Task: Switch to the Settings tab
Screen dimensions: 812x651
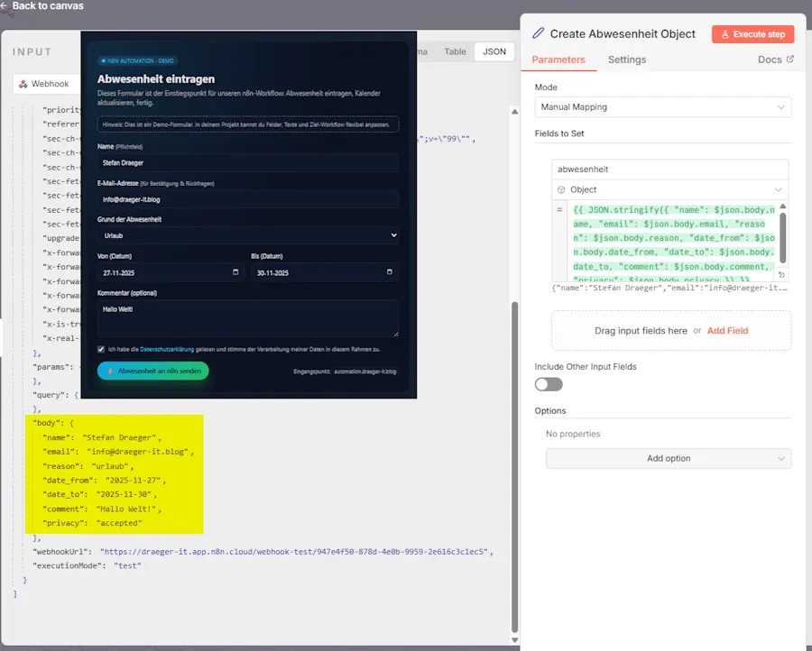Action: coord(626,60)
